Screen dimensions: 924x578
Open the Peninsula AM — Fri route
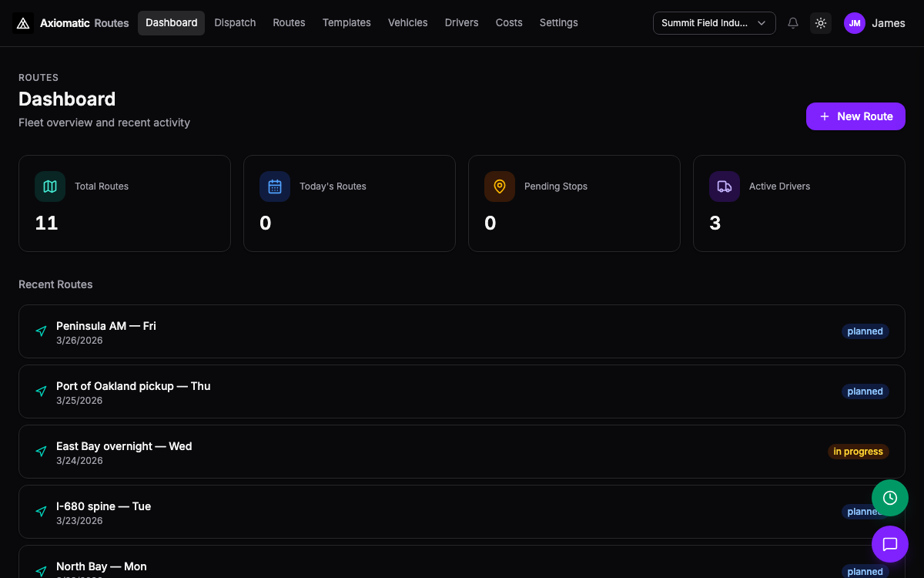[x=462, y=331]
